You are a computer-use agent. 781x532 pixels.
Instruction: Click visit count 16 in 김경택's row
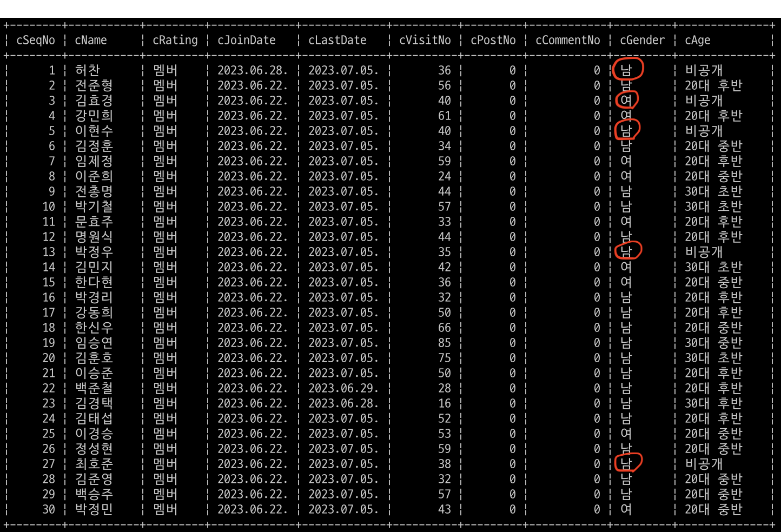click(445, 403)
